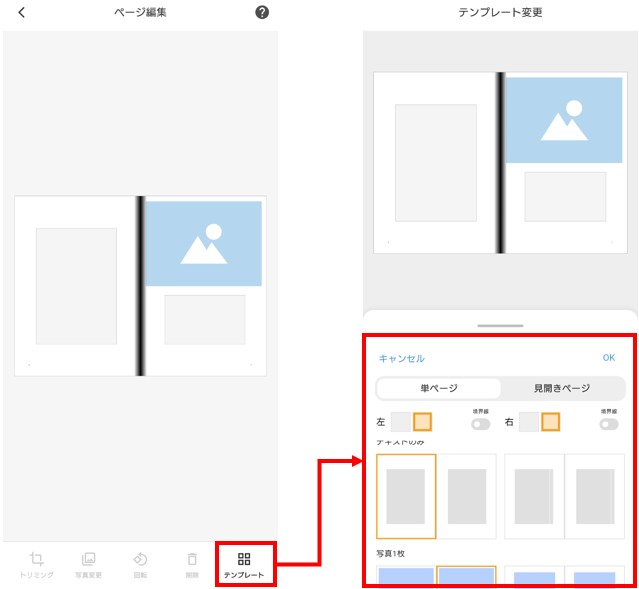This screenshot has height=589, width=639.
Task: Toggle the right page 境界線 switch
Action: pos(609,424)
